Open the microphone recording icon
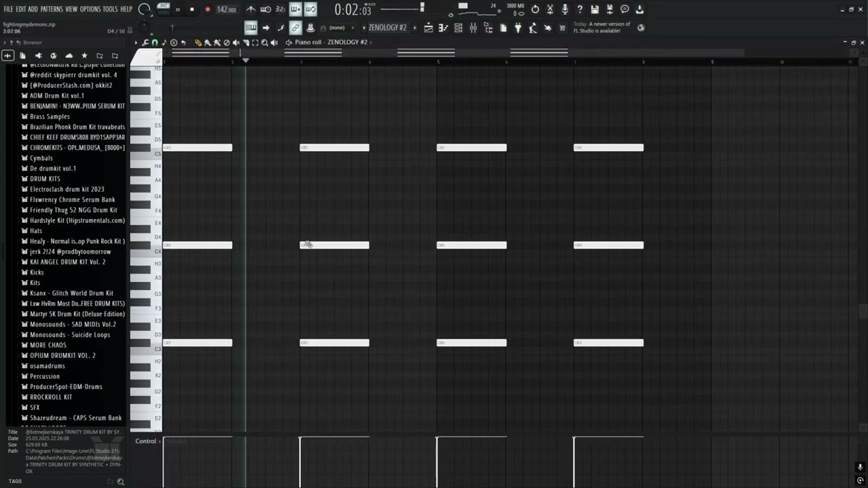868x488 pixels. [x=565, y=9]
